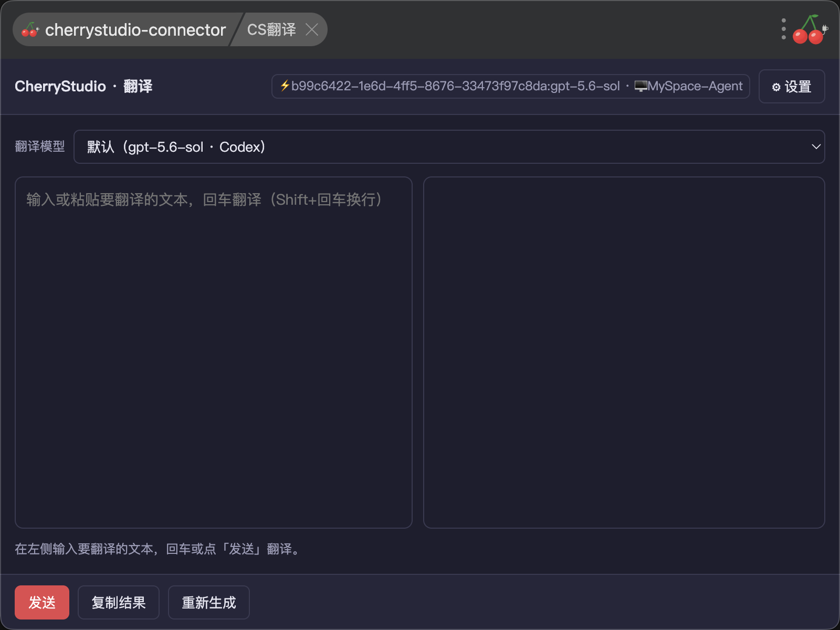Switch to the CS翻译 tab

click(271, 29)
